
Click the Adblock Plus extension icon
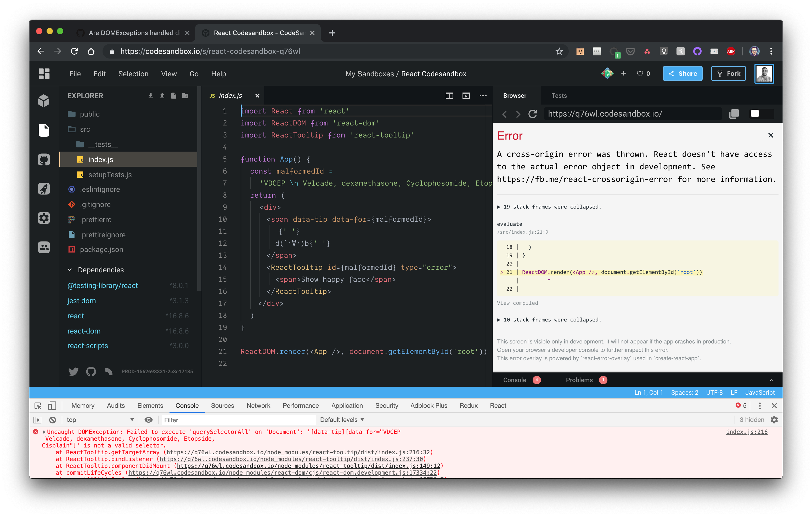point(731,51)
